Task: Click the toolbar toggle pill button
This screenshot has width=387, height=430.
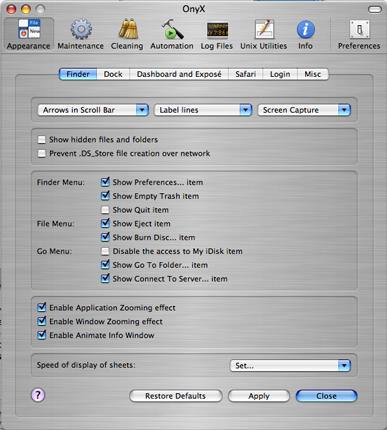Action: (375, 9)
